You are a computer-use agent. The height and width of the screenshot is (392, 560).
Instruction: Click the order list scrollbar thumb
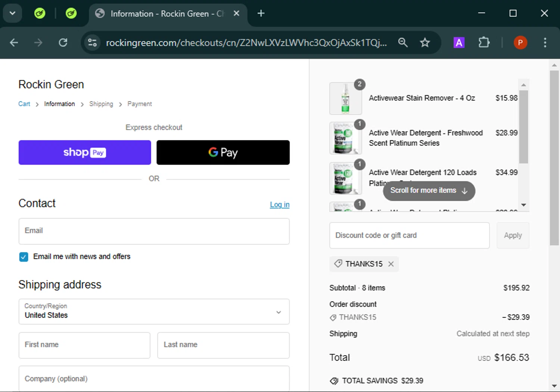pyautogui.click(x=524, y=127)
